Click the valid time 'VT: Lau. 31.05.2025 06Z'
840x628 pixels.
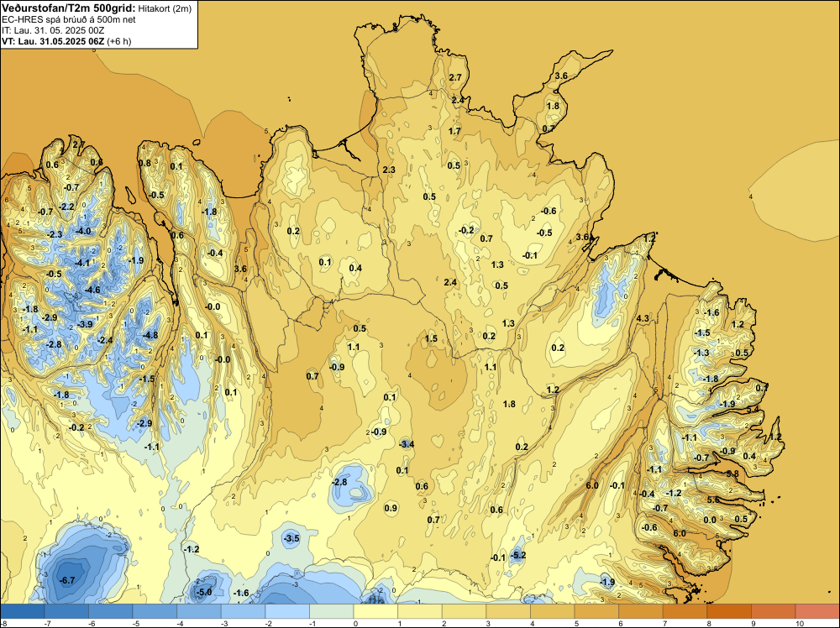[53, 41]
